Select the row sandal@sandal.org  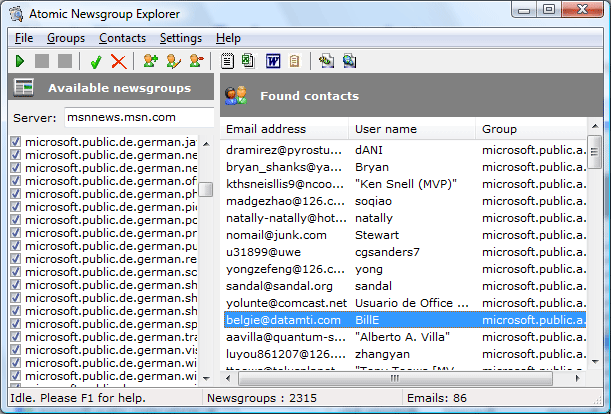(x=403, y=286)
